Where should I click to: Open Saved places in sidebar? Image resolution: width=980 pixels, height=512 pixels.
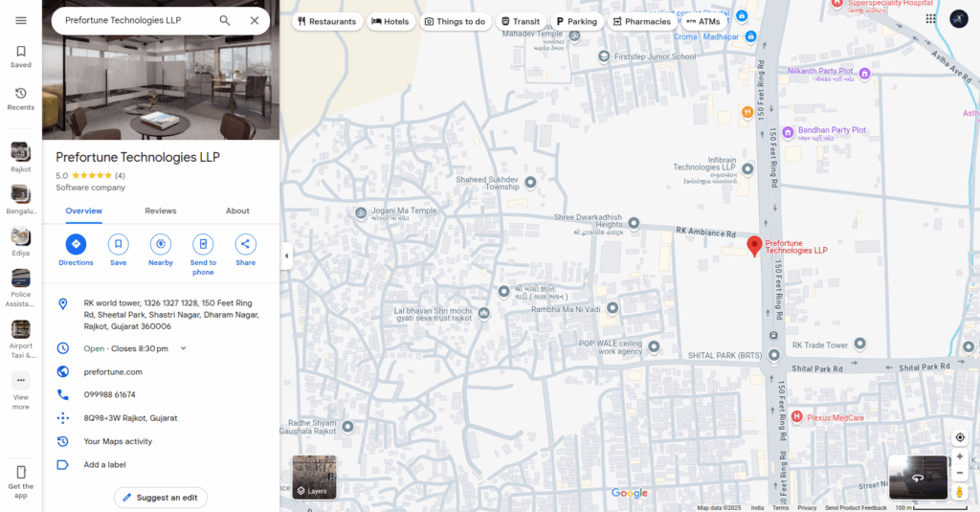[21, 56]
